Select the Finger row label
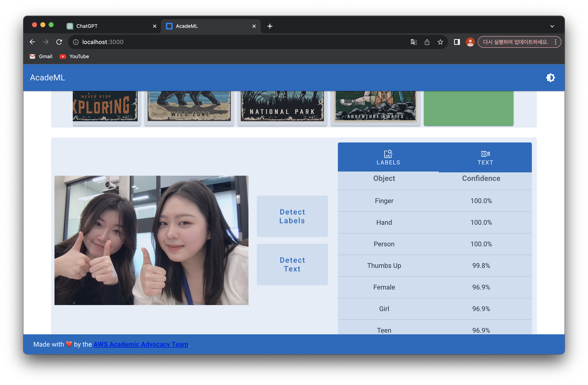The height and width of the screenshot is (385, 588). click(384, 201)
